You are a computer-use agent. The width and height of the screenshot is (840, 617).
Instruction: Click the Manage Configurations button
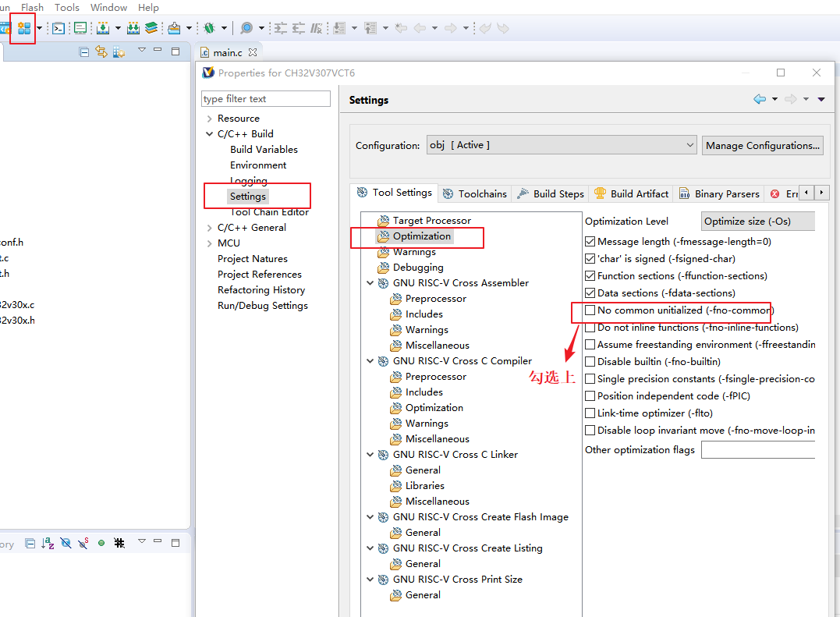tap(763, 145)
